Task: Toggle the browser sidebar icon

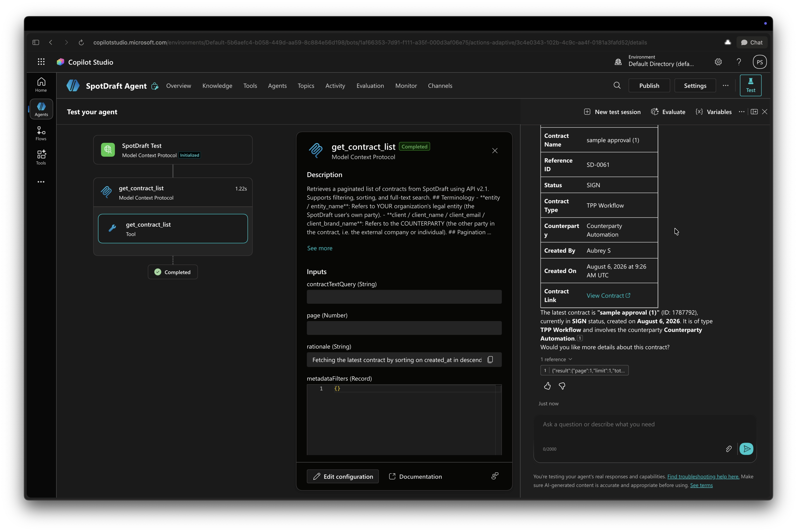Action: pos(36,42)
